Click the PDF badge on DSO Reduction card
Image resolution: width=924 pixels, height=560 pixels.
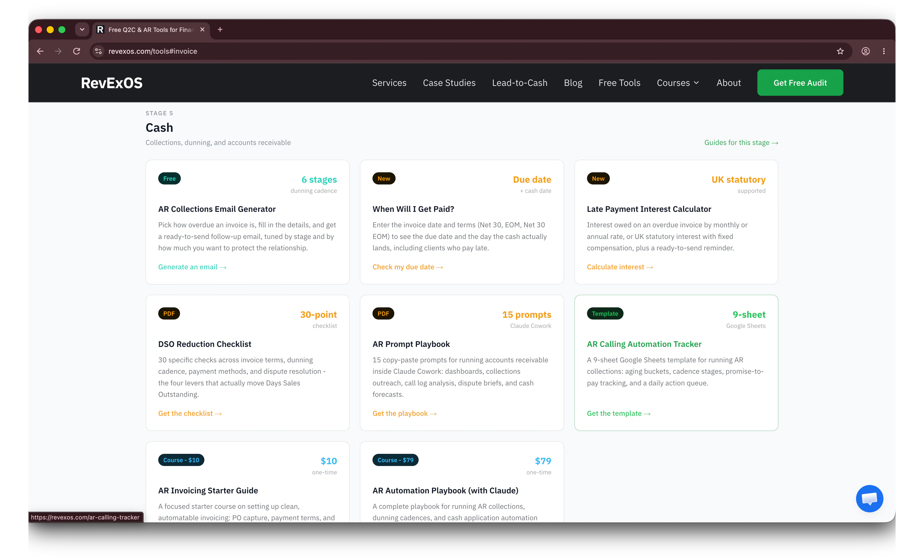[169, 314]
